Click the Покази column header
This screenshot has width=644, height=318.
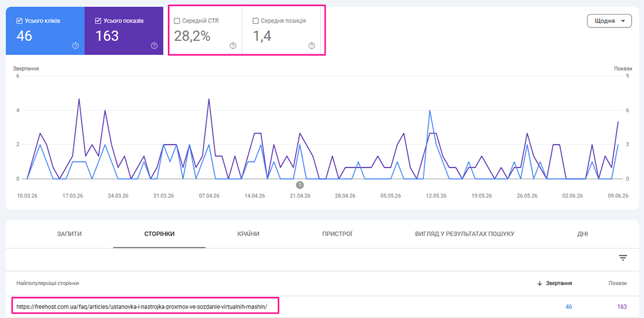618,284
